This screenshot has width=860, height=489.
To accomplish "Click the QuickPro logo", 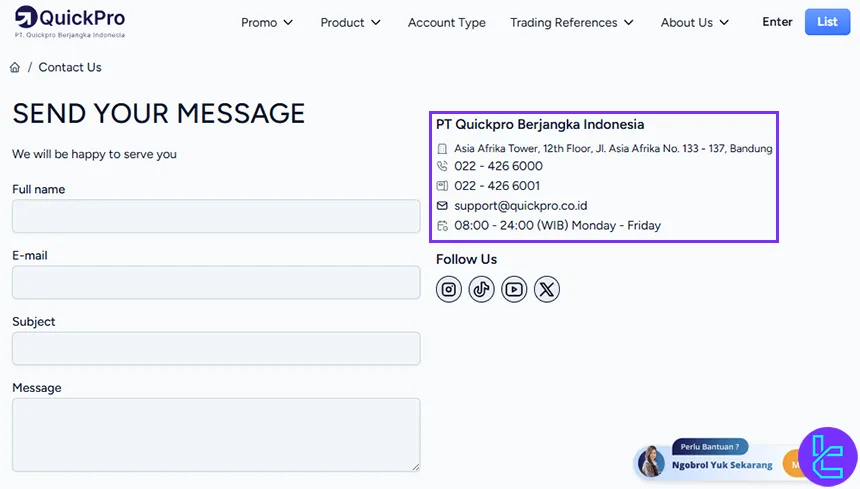I will (x=70, y=22).
